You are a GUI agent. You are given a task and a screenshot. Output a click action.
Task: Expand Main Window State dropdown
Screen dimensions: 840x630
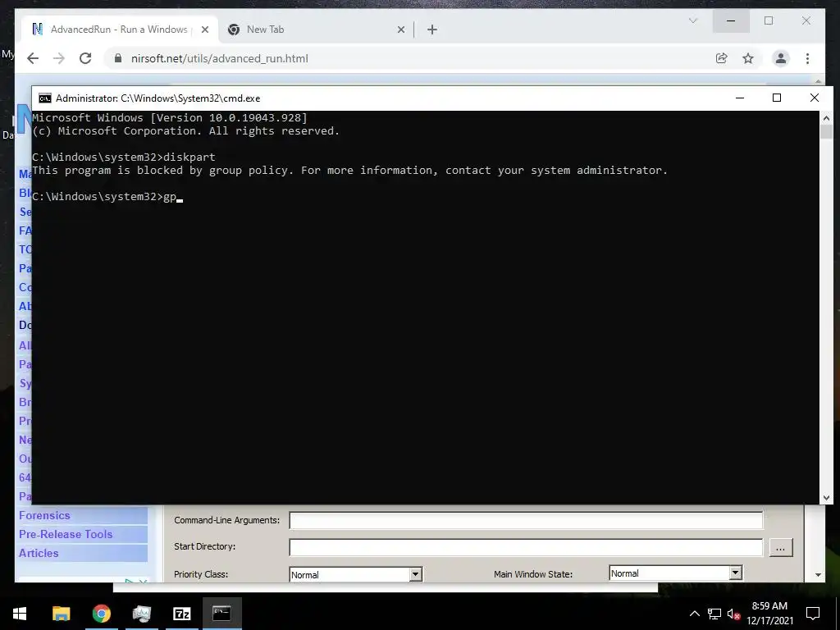point(736,573)
